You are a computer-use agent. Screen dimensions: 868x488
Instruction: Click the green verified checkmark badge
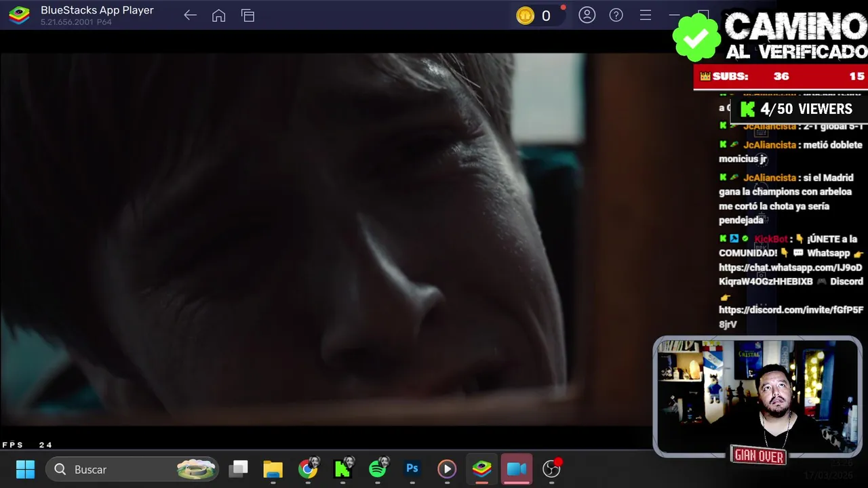pyautogui.click(x=696, y=37)
